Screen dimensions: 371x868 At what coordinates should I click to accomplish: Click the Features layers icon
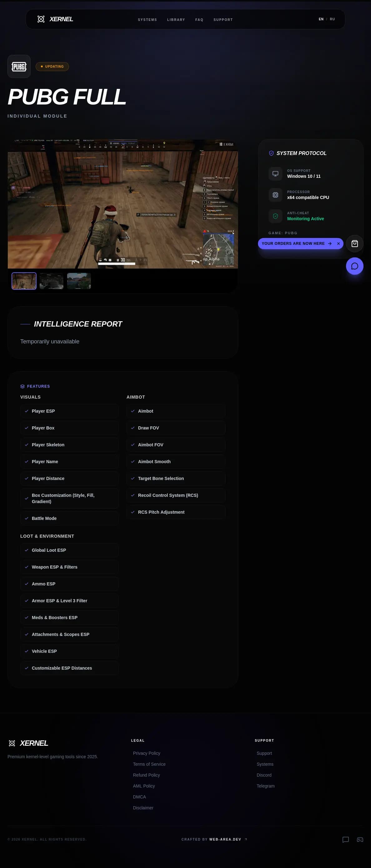click(22, 386)
